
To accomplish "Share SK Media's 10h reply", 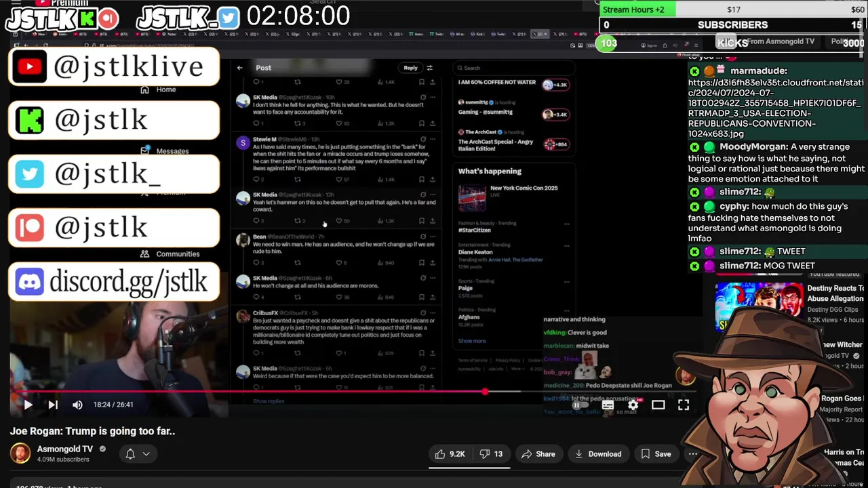I will tap(432, 123).
